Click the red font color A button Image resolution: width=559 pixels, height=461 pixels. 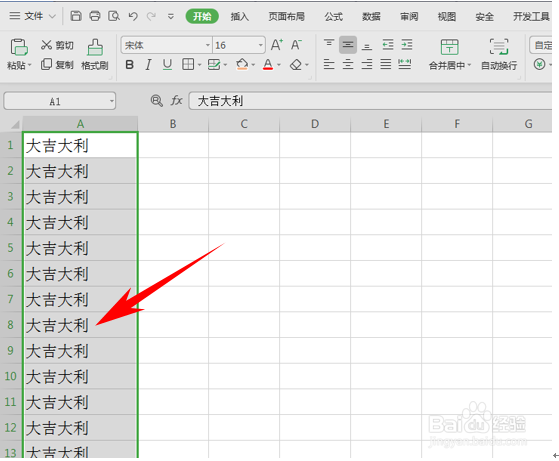tap(268, 65)
